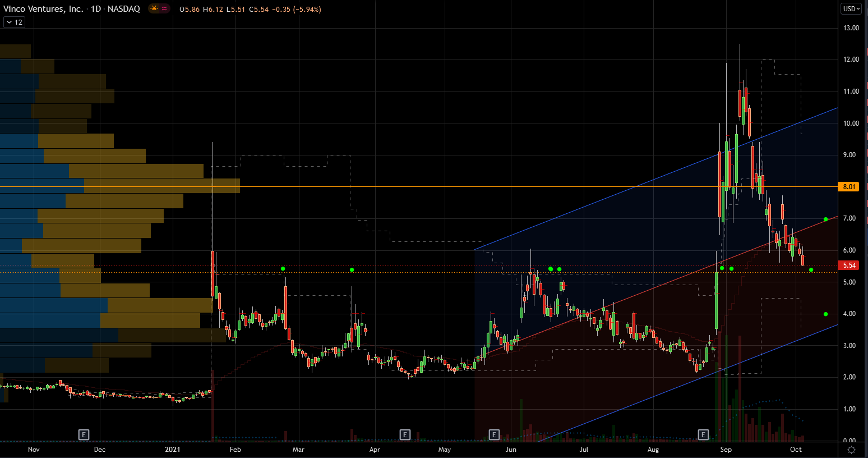This screenshot has width=868, height=458.
Task: Click the red 5.54 current price label
Action: 849,265
